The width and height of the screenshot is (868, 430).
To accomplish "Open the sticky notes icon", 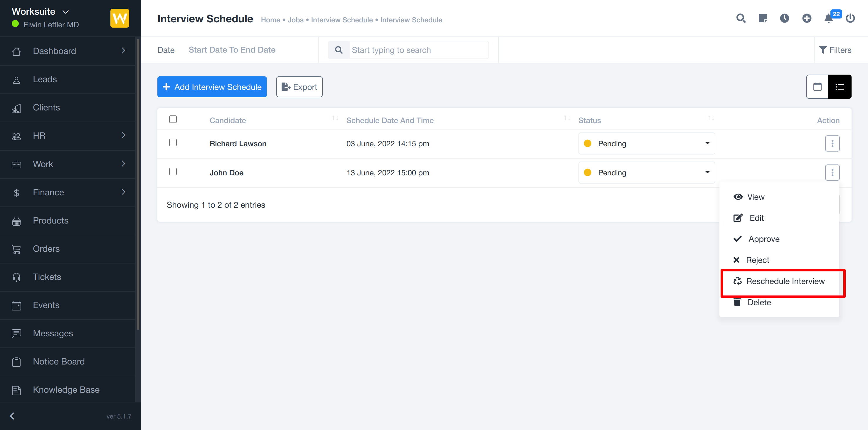I will click(x=763, y=18).
